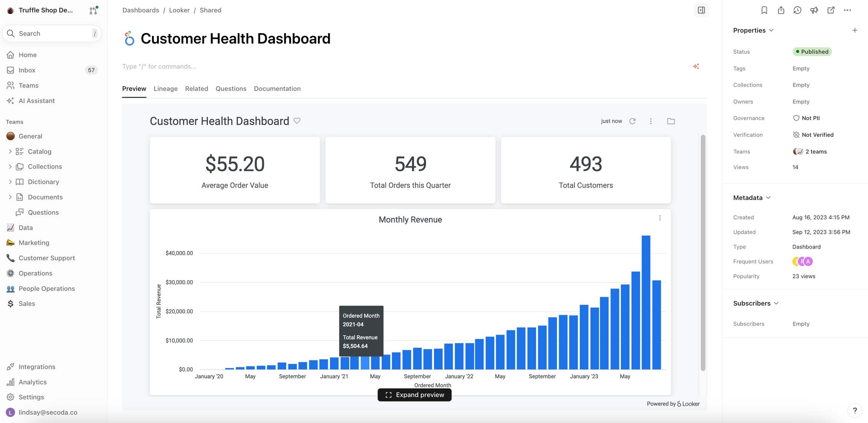The image size is (868, 423).
Task: Click the Expand preview button
Action: coord(414,395)
